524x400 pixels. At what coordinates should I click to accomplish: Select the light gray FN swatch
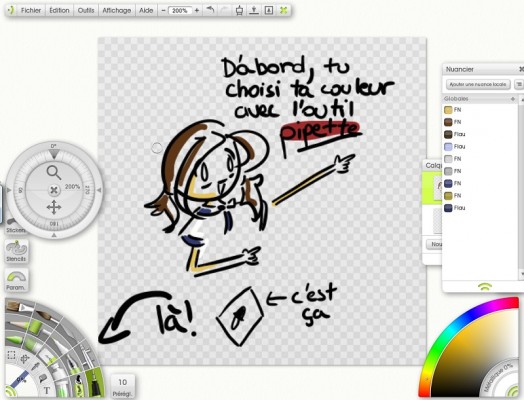point(448,159)
